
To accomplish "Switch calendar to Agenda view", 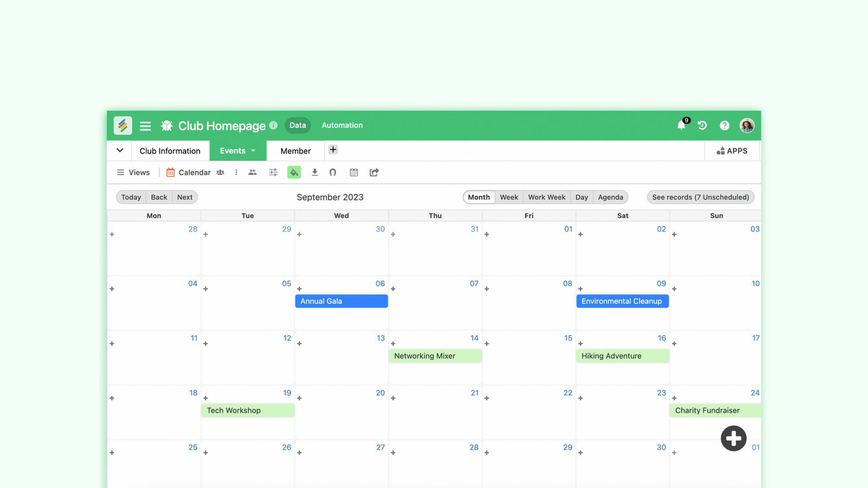I will click(x=610, y=197).
